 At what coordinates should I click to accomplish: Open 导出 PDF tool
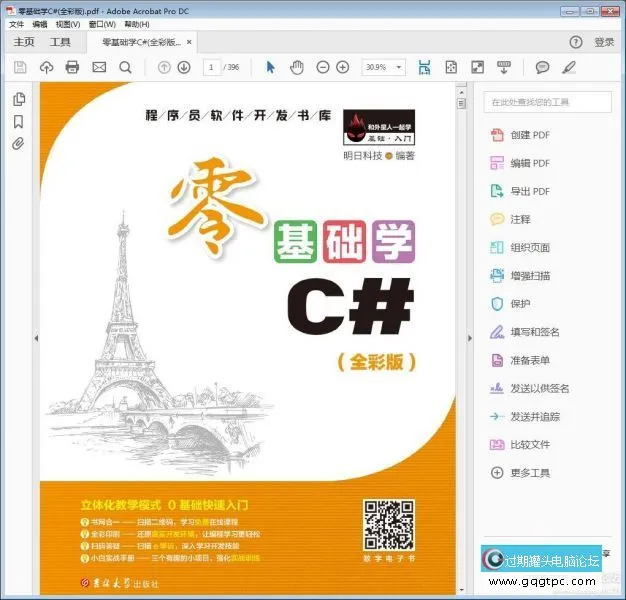(520, 191)
